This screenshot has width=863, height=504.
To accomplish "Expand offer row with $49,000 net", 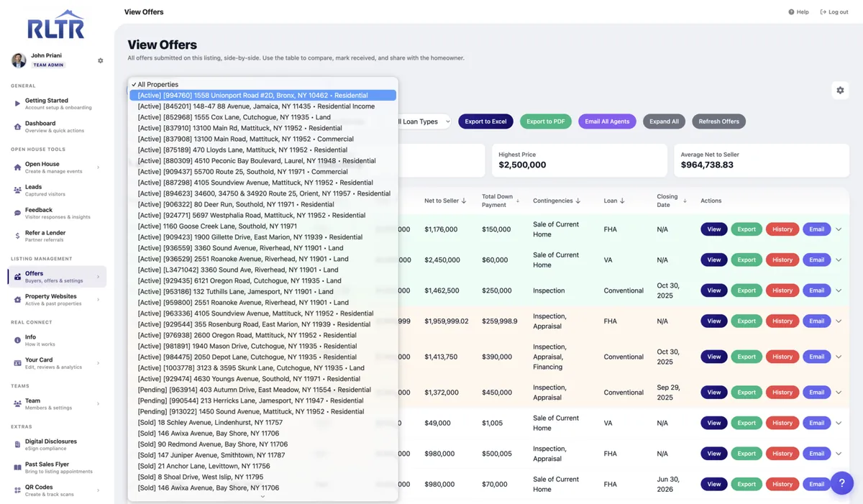I will [839, 423].
